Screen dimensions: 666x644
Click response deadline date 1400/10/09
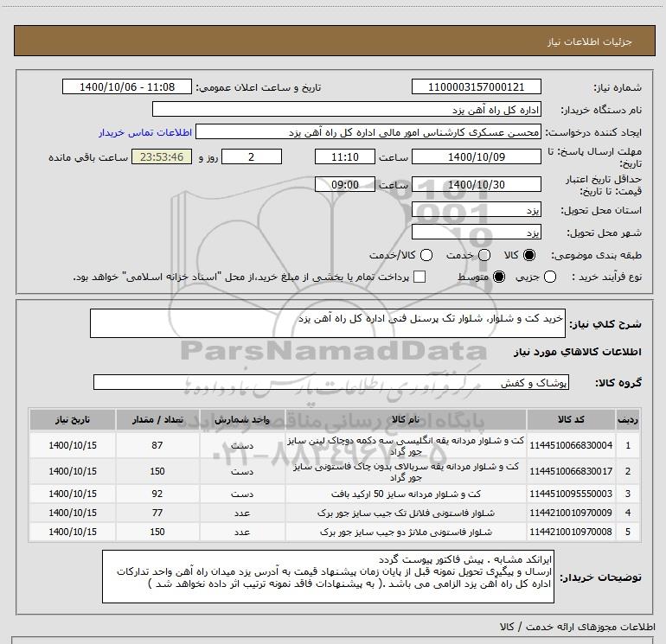(x=476, y=156)
